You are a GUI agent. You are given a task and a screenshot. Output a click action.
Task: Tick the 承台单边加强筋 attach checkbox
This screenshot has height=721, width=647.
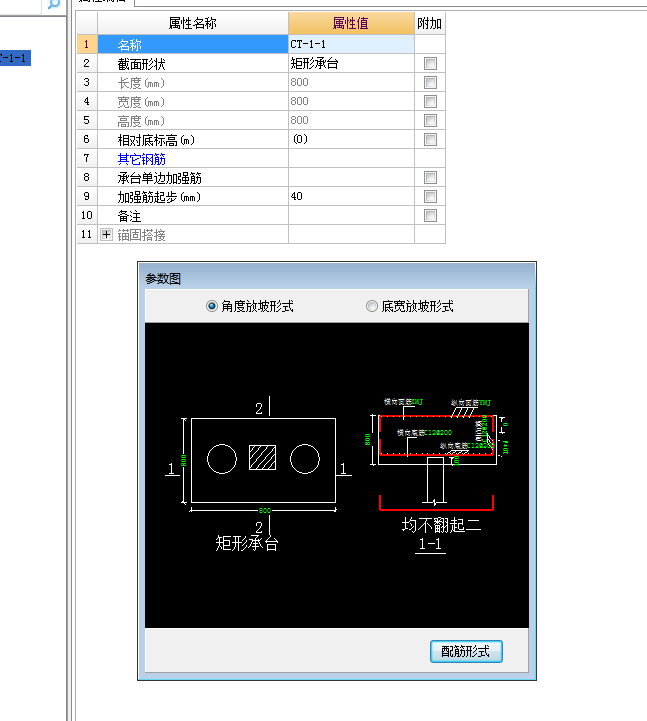430,177
